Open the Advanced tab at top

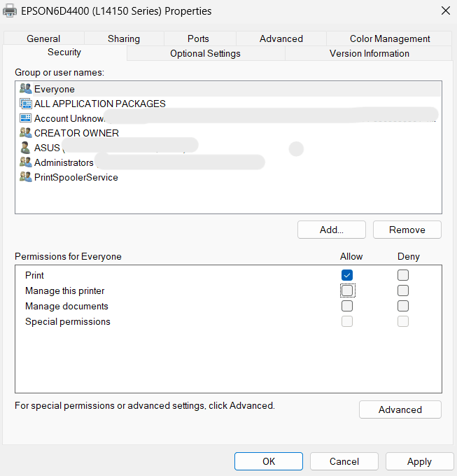[x=281, y=38]
